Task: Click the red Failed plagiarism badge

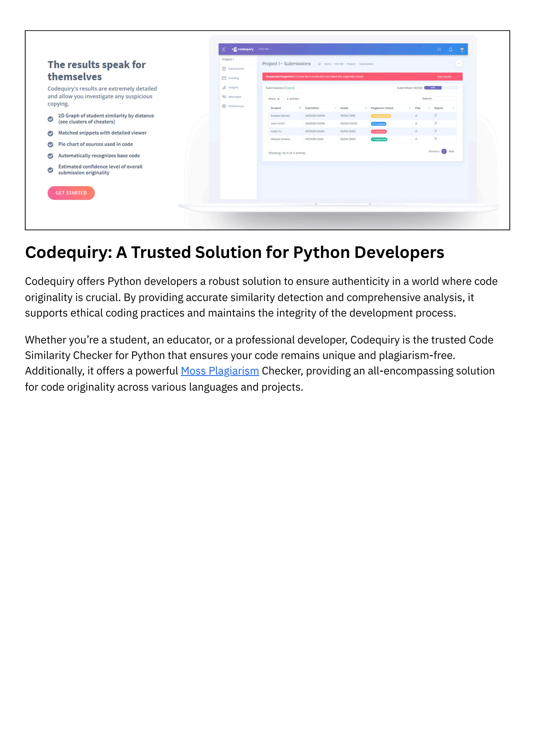Action: [379, 132]
